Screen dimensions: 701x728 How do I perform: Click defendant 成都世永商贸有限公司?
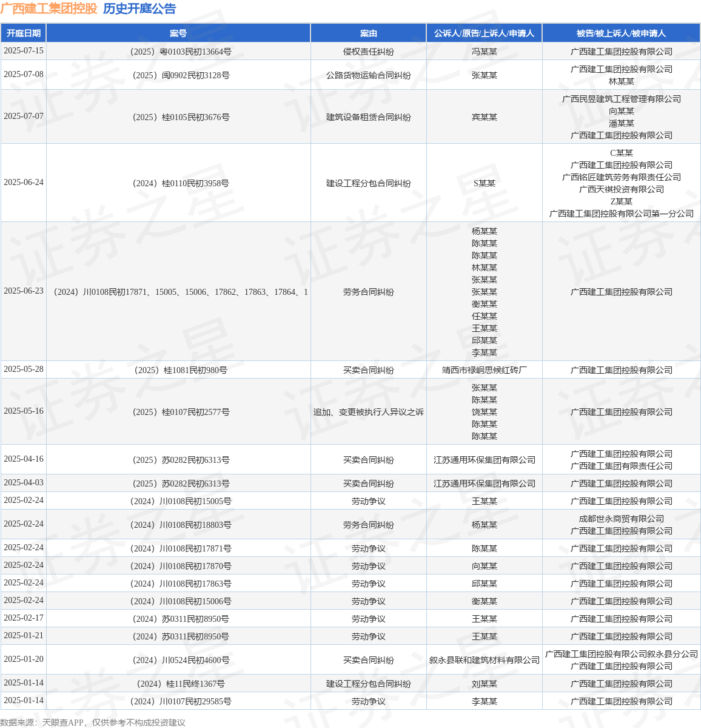coord(622,519)
